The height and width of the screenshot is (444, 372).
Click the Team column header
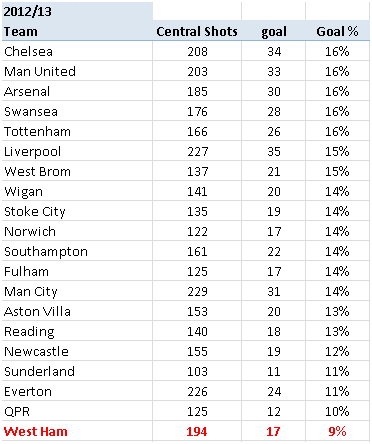pos(77,31)
